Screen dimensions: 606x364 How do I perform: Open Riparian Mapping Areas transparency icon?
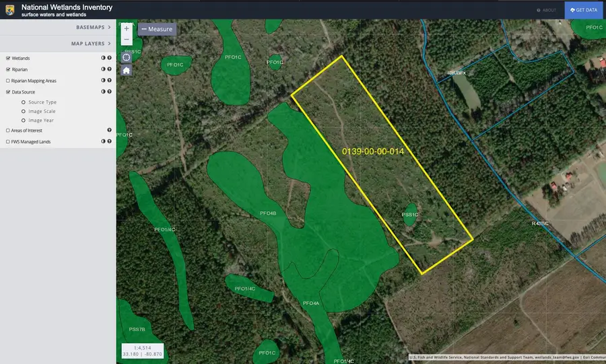tap(103, 80)
